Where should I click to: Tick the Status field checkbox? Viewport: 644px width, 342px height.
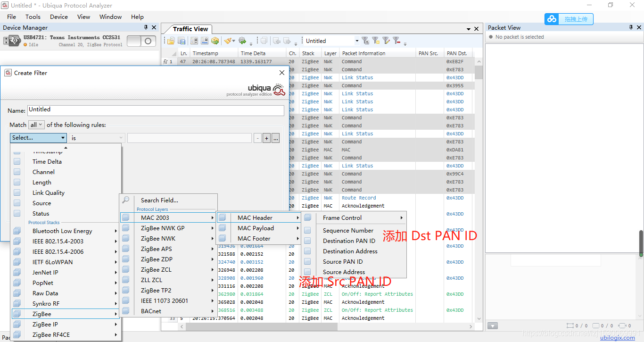click(x=17, y=213)
